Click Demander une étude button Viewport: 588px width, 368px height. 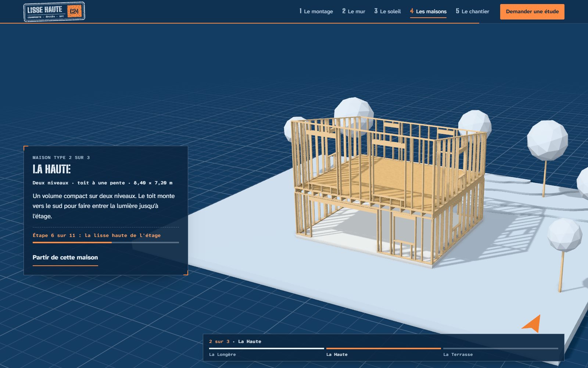[x=532, y=12]
